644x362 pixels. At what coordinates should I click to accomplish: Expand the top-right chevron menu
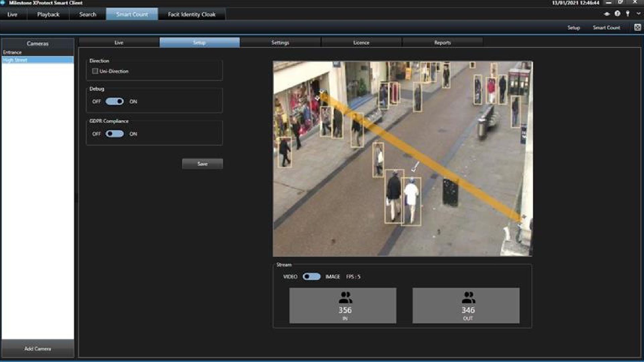point(638,14)
